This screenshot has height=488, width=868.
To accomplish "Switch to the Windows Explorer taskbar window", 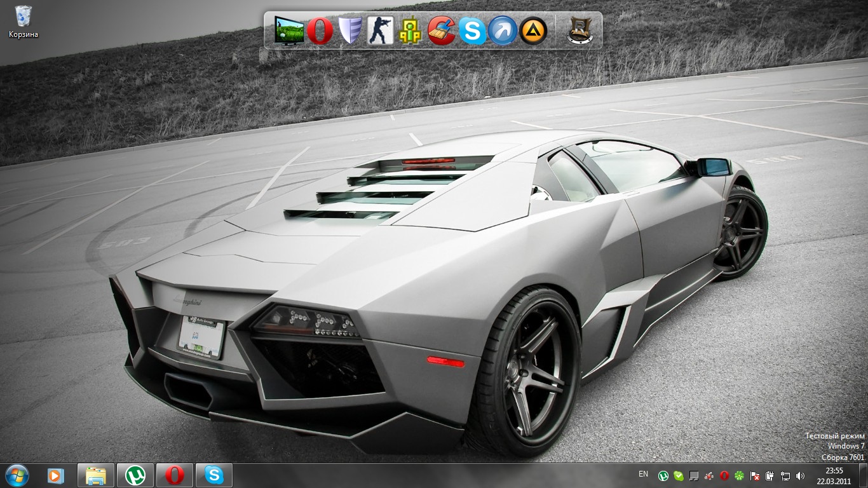I will 96,475.
